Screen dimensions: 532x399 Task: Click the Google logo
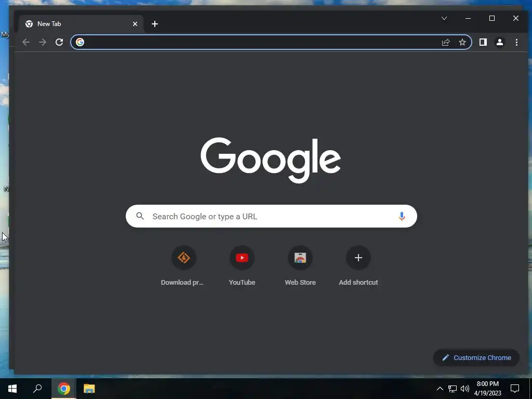pyautogui.click(x=271, y=160)
